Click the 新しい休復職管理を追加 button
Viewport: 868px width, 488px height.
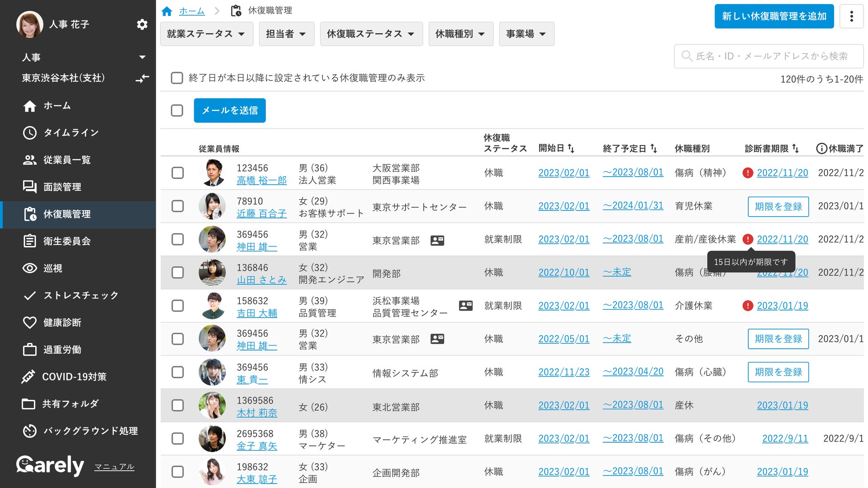click(x=774, y=16)
